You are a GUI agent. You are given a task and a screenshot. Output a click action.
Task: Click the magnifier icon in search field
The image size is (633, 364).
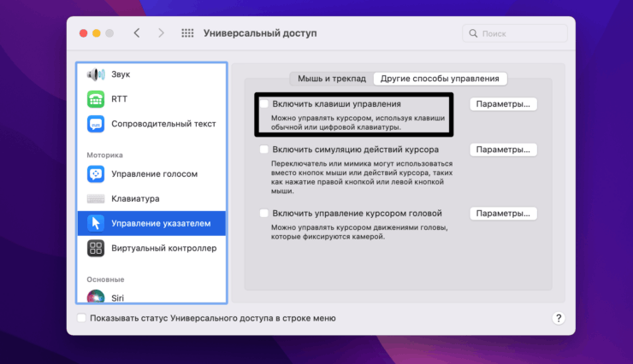[473, 33]
